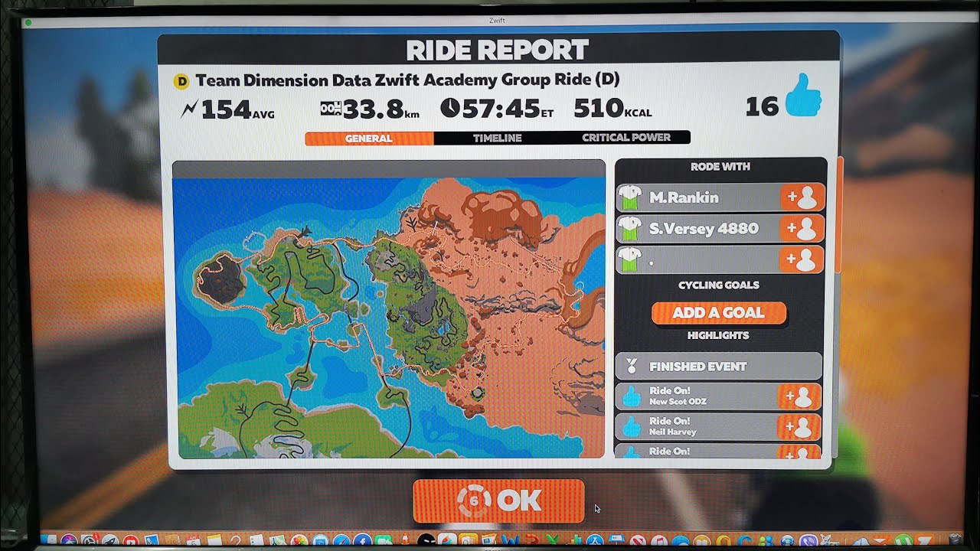This screenshot has height=551, width=980.
Task: Click the distance icon beside 33.8 km
Action: pyautogui.click(x=330, y=109)
